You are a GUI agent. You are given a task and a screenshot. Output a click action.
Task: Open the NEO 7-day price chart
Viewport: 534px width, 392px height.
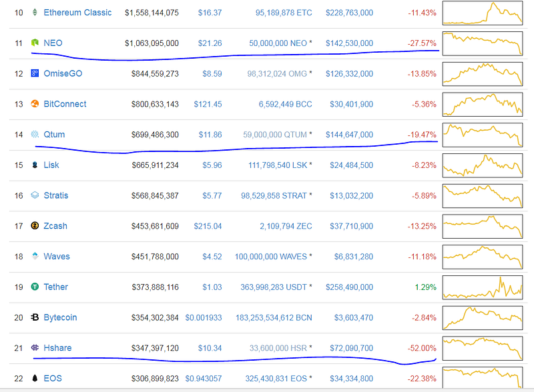tap(483, 43)
